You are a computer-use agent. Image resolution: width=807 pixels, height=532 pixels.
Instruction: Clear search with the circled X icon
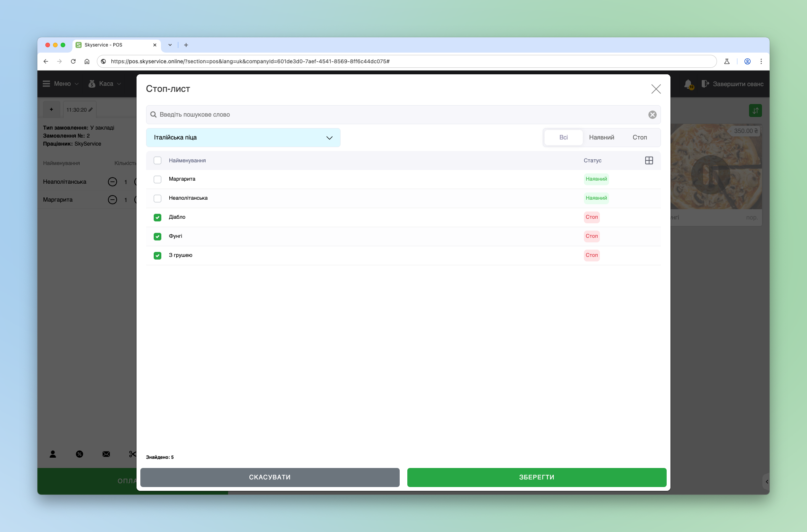tap(652, 115)
